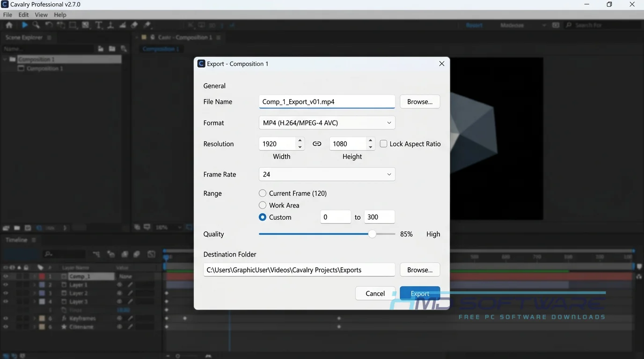
Task: Click the Scene Explorer search filter icon
Action: (x=124, y=49)
